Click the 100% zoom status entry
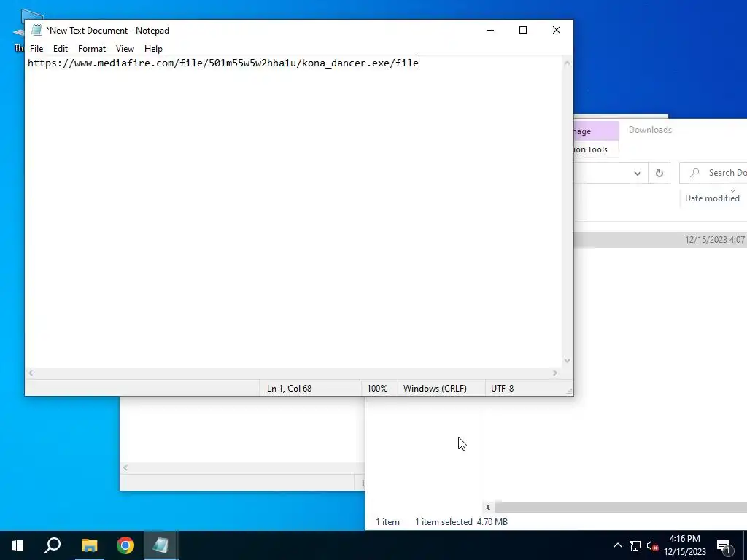The height and width of the screenshot is (560, 747). (377, 389)
